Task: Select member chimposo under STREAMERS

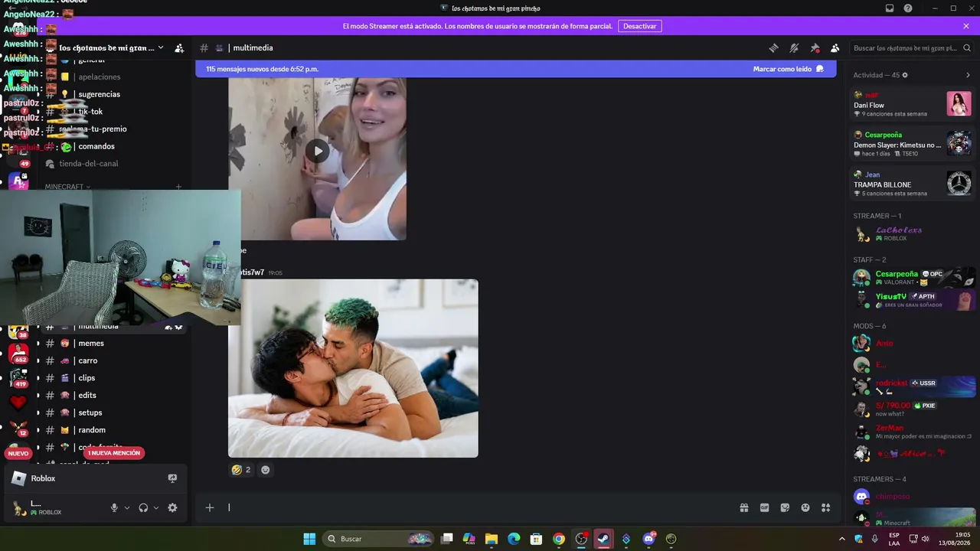Action: 912,497
